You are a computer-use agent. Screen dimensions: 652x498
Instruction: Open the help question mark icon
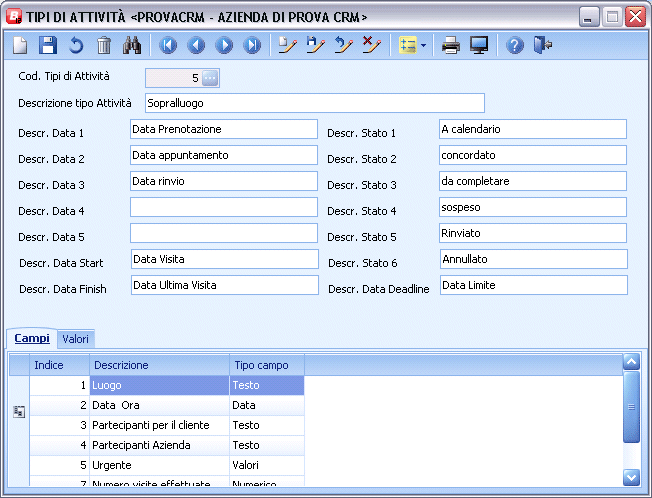point(515,45)
